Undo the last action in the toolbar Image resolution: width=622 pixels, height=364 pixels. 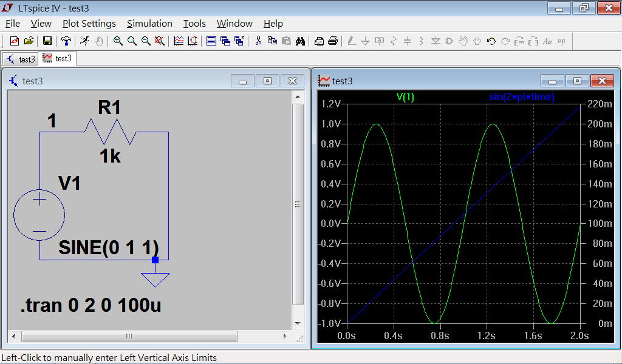[x=491, y=41]
